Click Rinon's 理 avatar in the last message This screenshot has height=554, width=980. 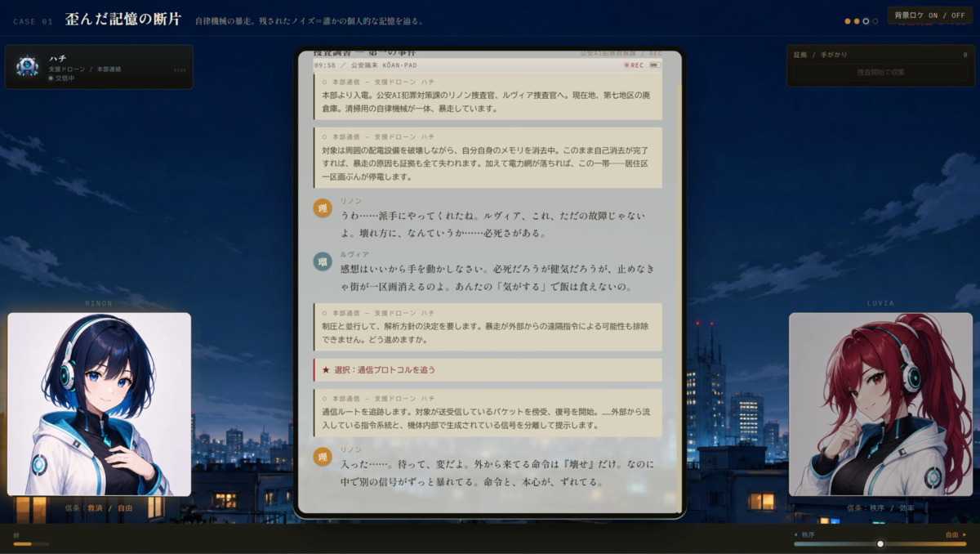[323, 457]
